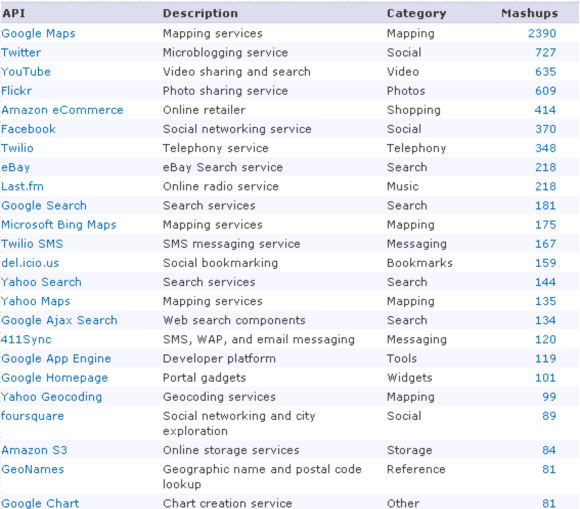Viewport: 580px width, 509px height.
Task: Open the foursquare API link
Action: pyautogui.click(x=33, y=416)
